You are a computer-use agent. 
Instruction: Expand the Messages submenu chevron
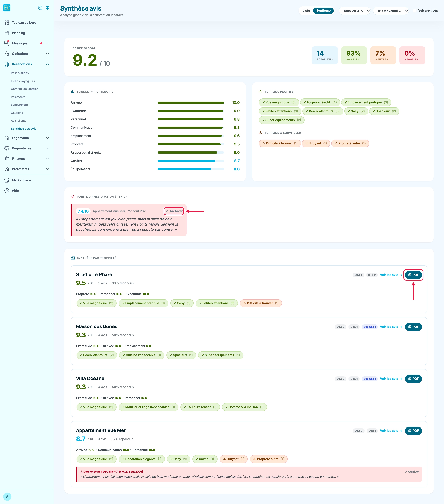(x=48, y=43)
